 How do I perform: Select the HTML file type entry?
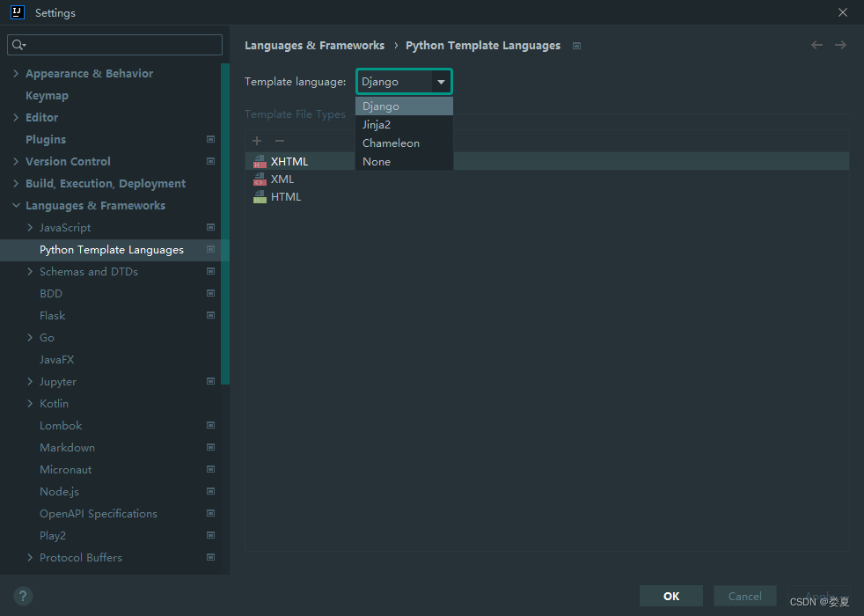tap(285, 196)
